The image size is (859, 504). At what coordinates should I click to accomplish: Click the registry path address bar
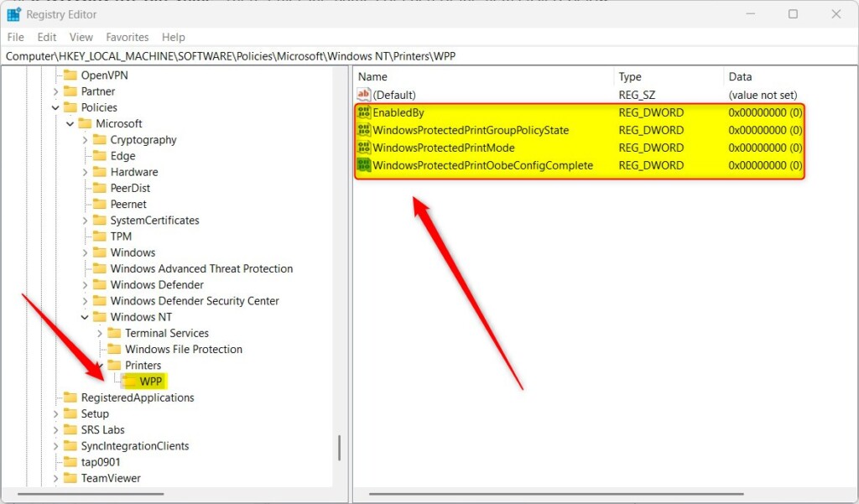coord(252,55)
